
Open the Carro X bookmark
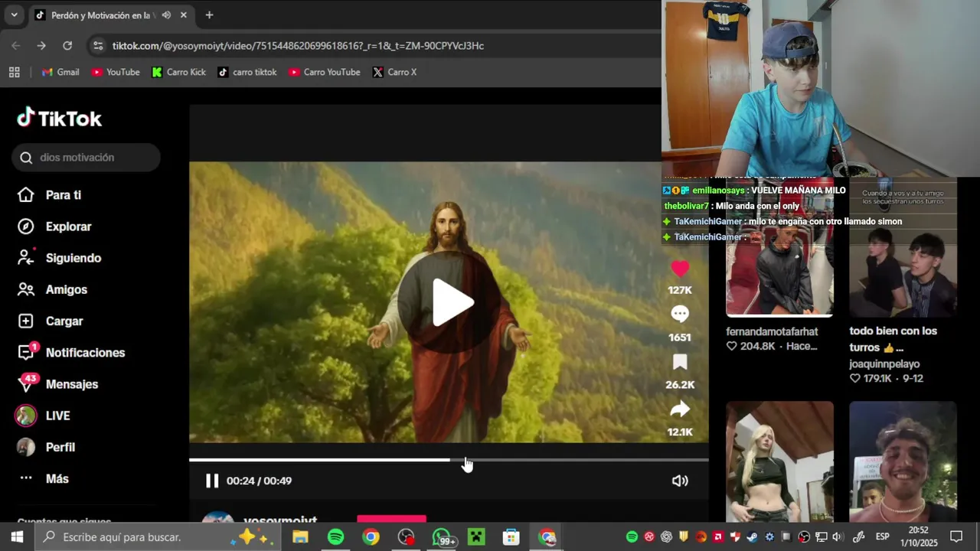[x=395, y=72]
